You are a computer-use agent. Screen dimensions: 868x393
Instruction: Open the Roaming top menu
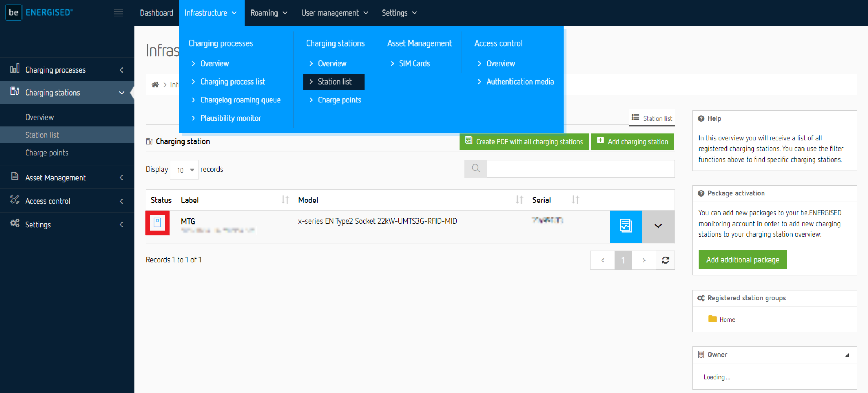[x=268, y=13]
